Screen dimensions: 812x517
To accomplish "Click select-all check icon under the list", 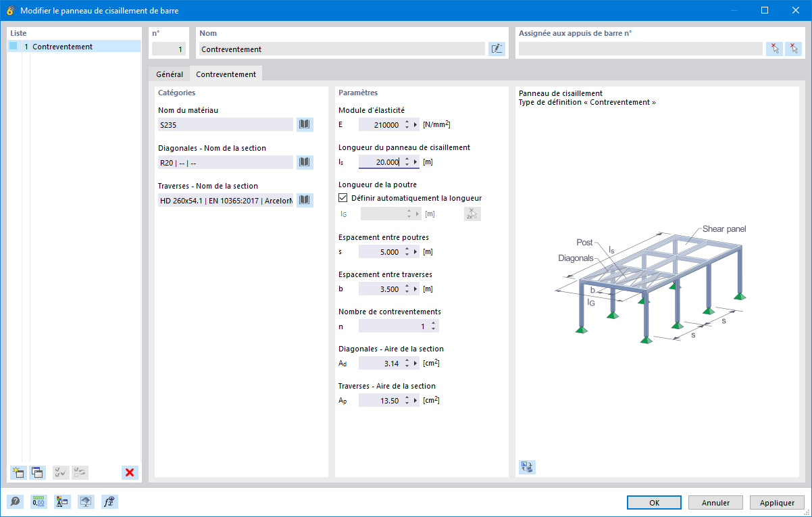I will (61, 472).
